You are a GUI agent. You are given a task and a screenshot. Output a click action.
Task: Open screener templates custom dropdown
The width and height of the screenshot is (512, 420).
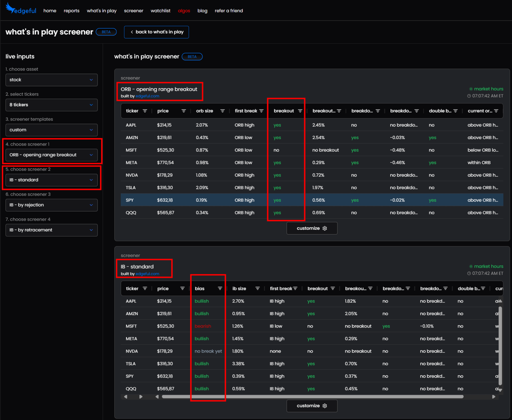[51, 130]
